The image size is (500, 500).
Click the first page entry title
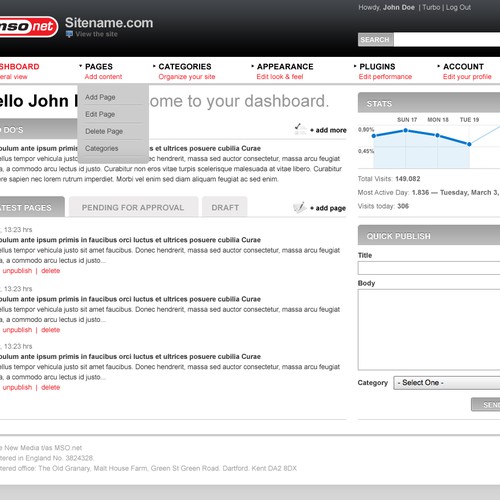point(130,240)
